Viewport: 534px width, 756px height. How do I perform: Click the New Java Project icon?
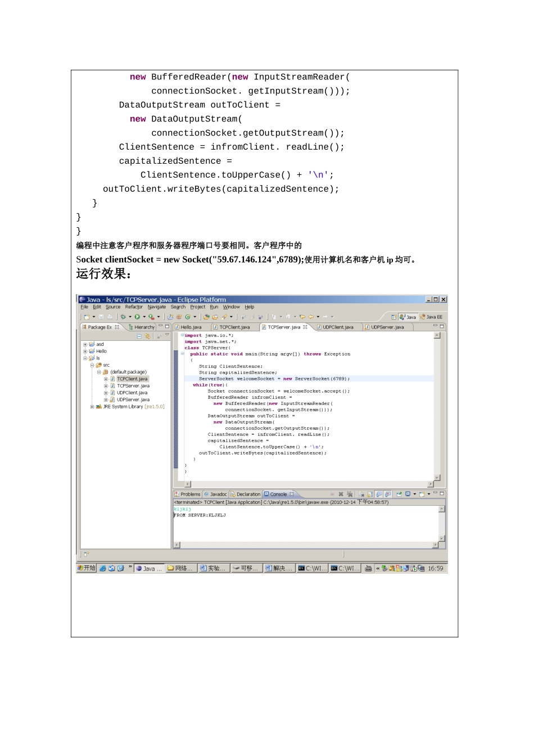click(170, 317)
